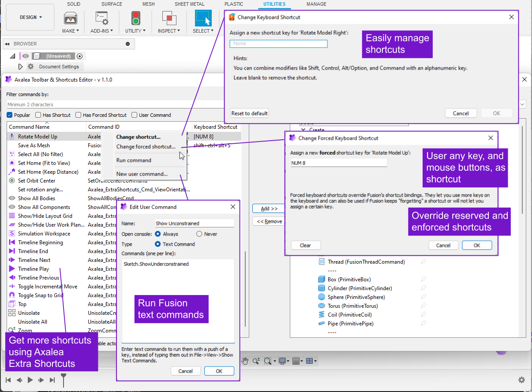Uncheck the Popular filter checkbox
Screen dimensions: 532x392
pyautogui.click(x=10, y=115)
